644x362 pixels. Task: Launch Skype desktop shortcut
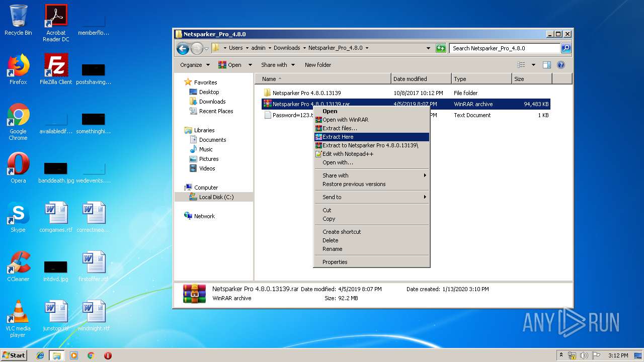[x=18, y=217]
